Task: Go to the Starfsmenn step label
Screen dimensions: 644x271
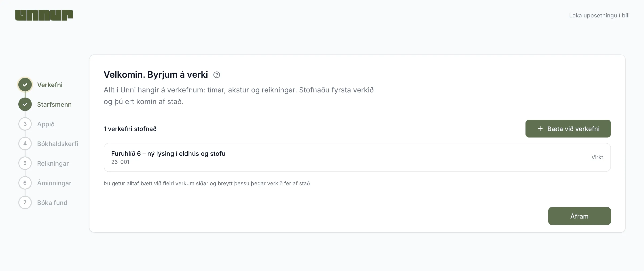Action: tap(54, 104)
